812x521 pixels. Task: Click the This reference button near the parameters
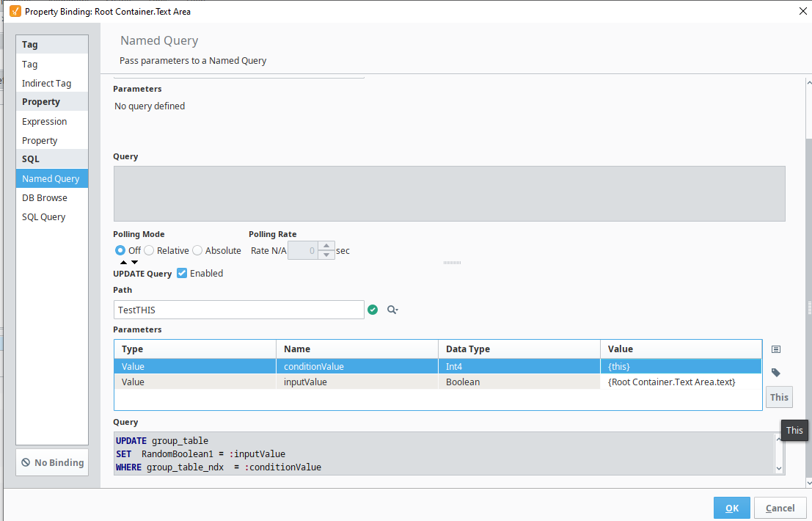pos(779,396)
